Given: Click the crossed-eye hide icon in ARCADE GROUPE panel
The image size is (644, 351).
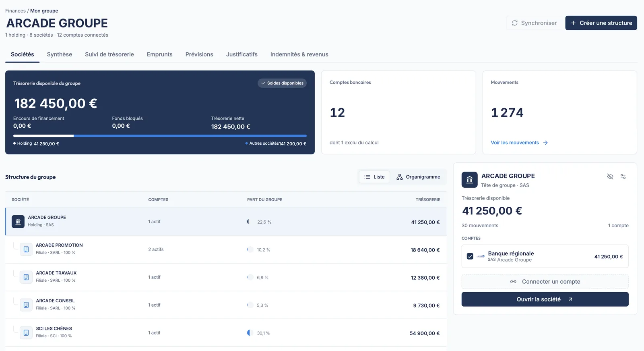Looking at the screenshot, I should point(610,177).
